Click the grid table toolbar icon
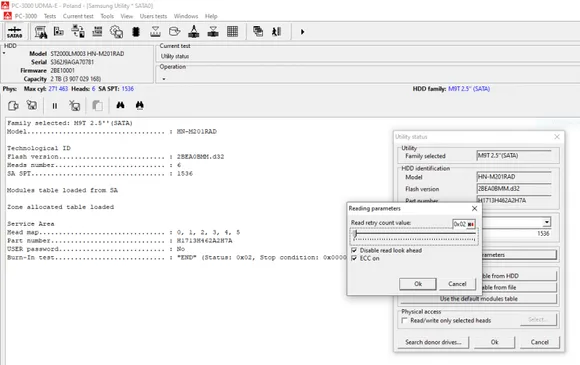580x365 pixels. coord(232,32)
